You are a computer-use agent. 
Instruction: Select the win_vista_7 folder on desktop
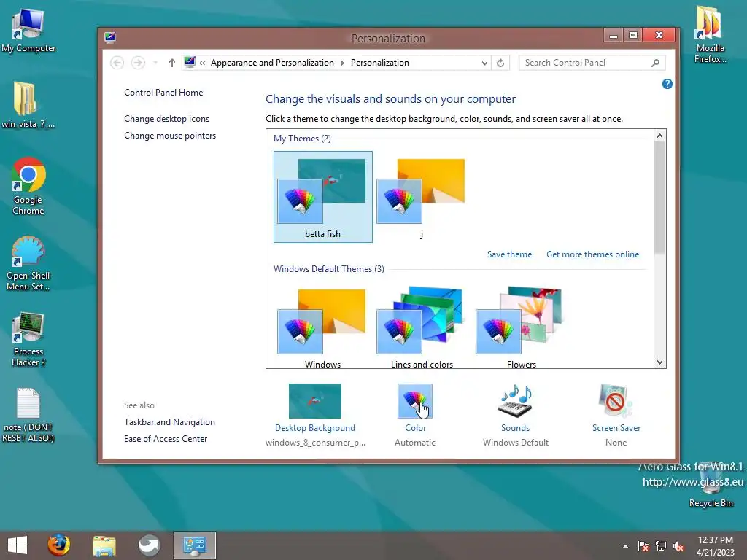[28, 105]
